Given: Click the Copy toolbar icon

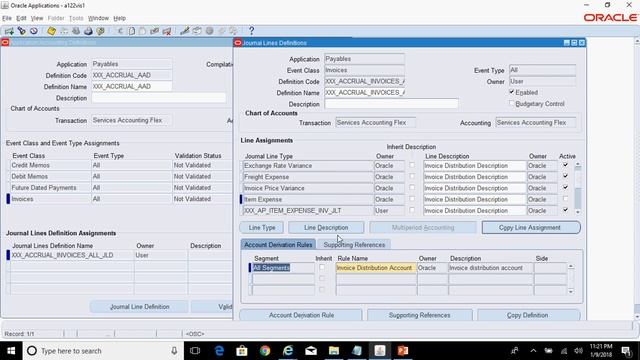Looking at the screenshot, I should [x=131, y=31].
